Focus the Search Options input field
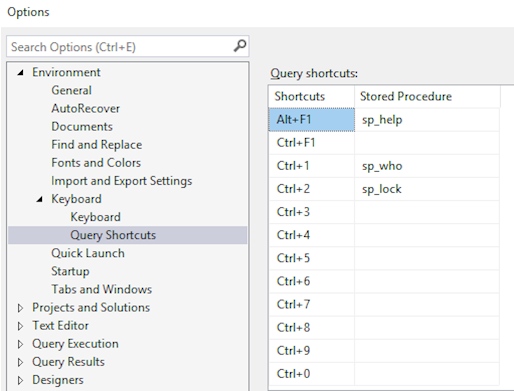The image size is (514, 391). pyautogui.click(x=128, y=47)
